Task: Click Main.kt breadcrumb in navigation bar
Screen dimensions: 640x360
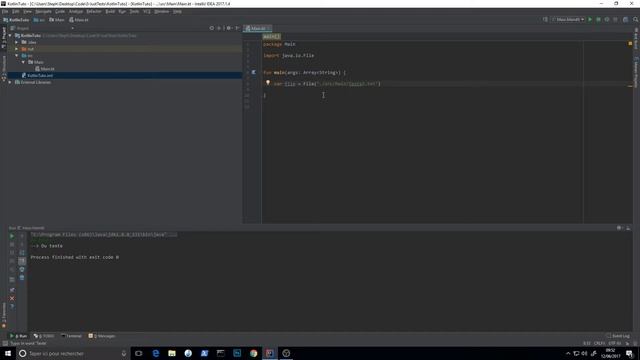Action: (79, 20)
